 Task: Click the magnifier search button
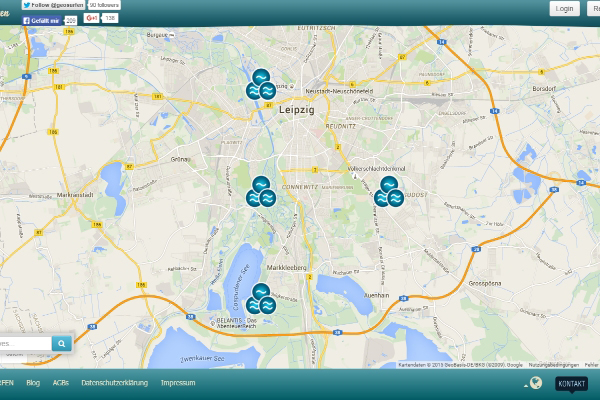tap(62, 343)
